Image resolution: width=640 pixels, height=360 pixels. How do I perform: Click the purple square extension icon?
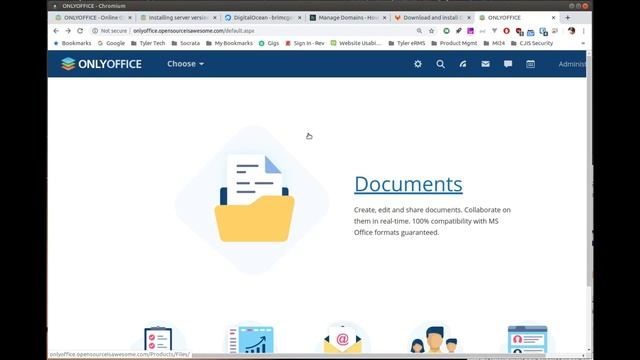click(471, 31)
